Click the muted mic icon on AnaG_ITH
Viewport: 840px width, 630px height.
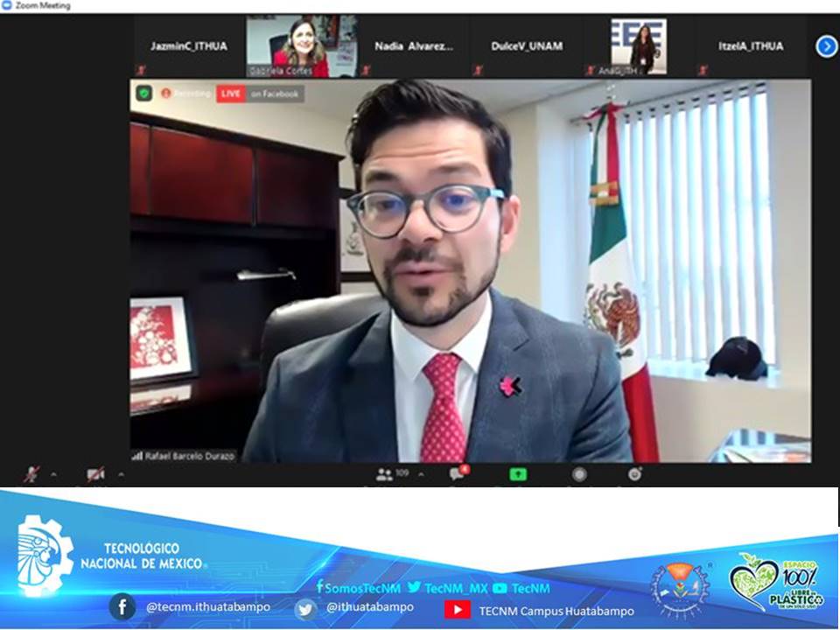[591, 70]
